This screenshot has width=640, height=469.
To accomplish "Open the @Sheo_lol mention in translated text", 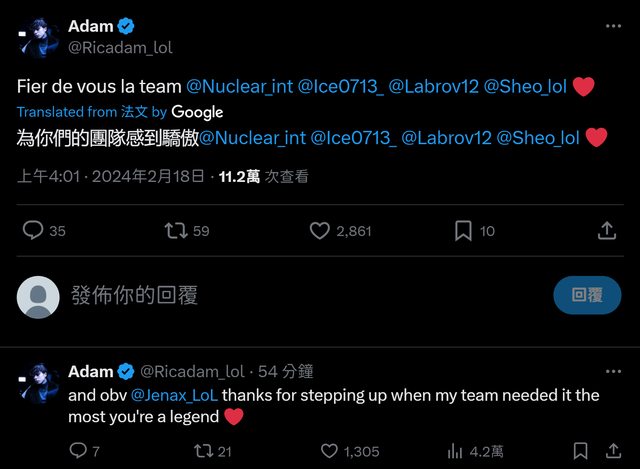I will pos(538,138).
